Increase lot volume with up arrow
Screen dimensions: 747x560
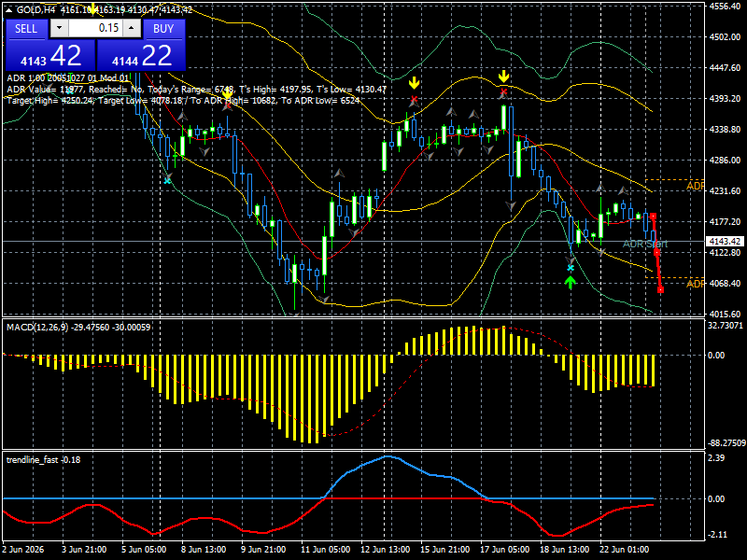(x=132, y=28)
